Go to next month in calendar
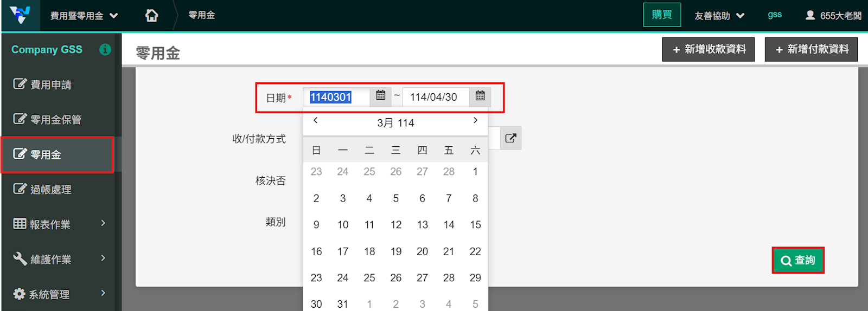 point(475,120)
